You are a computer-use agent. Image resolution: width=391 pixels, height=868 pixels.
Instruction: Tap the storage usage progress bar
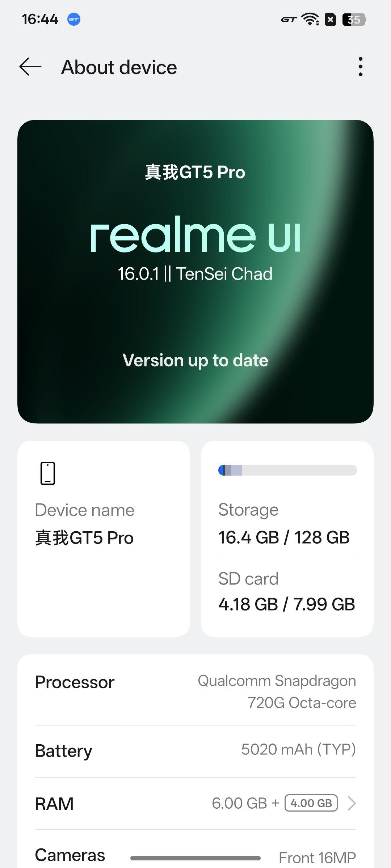click(x=287, y=470)
